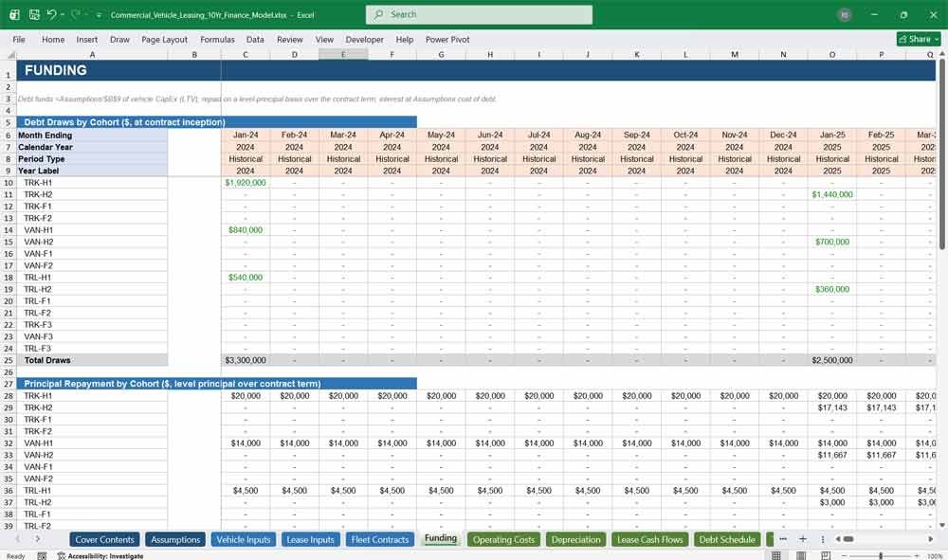Select the $2,500,000 total draws cell
This screenshot has width=948, height=560.
tap(832, 360)
